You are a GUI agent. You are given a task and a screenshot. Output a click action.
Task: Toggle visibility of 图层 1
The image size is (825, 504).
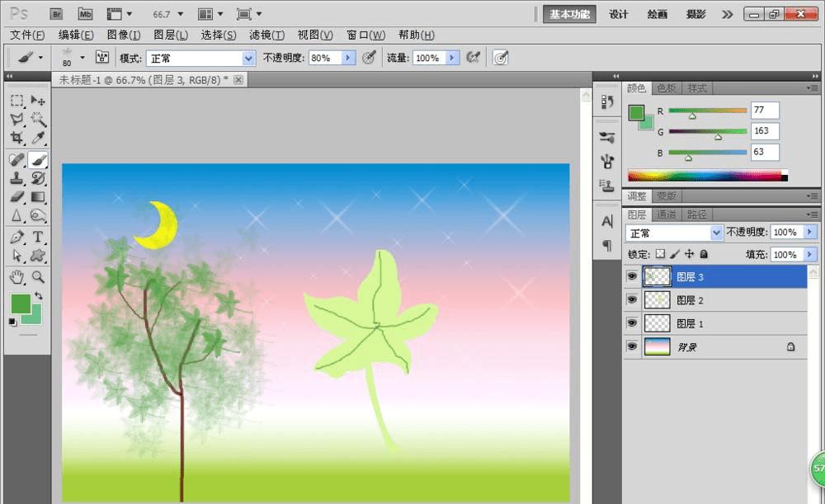tap(632, 323)
